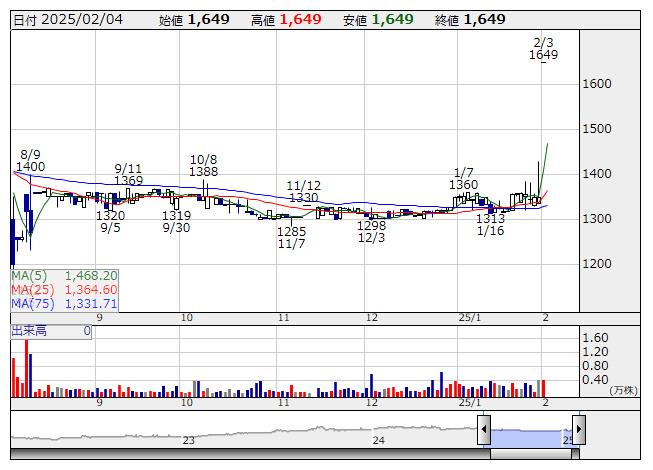Screen dimensions: 653x470
Task: Click the 25/1 month label under price chart
Action: (x=470, y=318)
